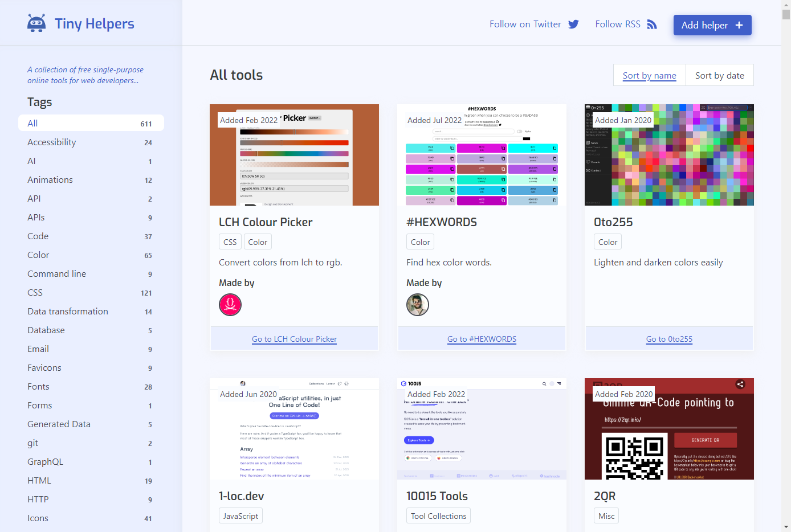The image size is (791, 532).
Task: Follow the Go to 0to255 link
Action: click(x=669, y=339)
